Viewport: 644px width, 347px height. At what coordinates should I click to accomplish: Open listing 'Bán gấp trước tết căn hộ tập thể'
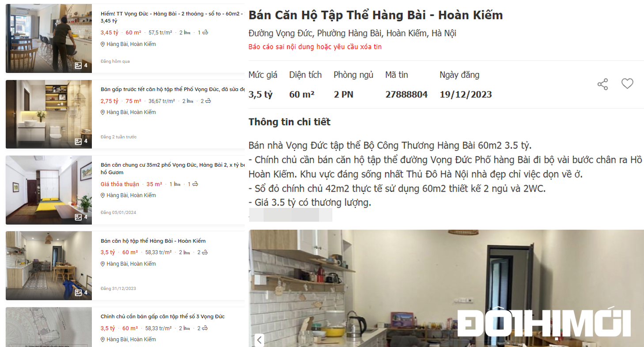(173, 90)
